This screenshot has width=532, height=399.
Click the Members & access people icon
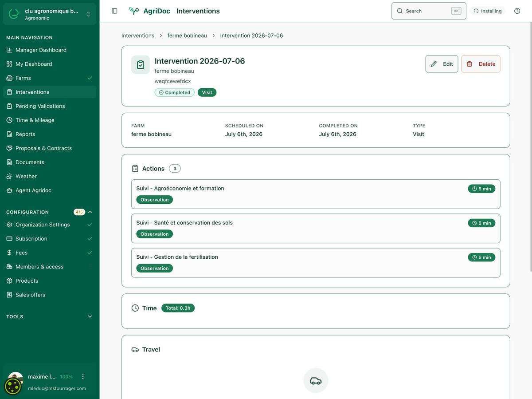click(9, 267)
